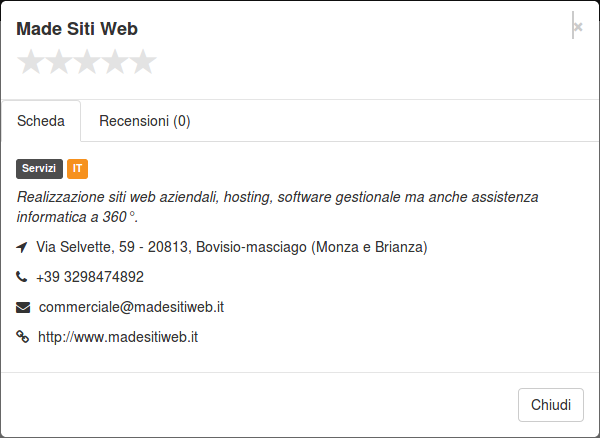
Task: Click the first rating star
Action: [x=31, y=62]
